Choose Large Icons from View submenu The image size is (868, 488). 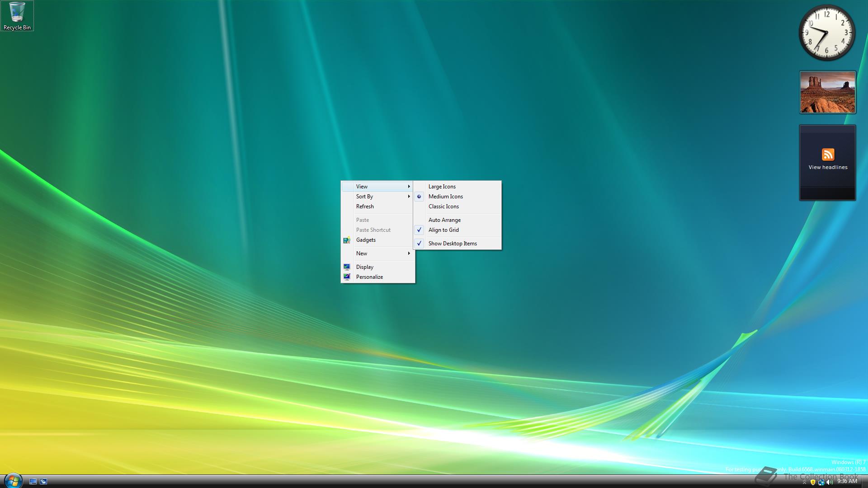(442, 187)
